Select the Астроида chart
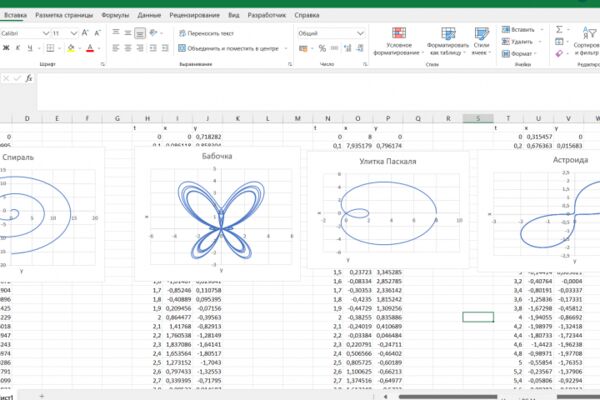The height and width of the screenshot is (400, 600). click(539, 211)
